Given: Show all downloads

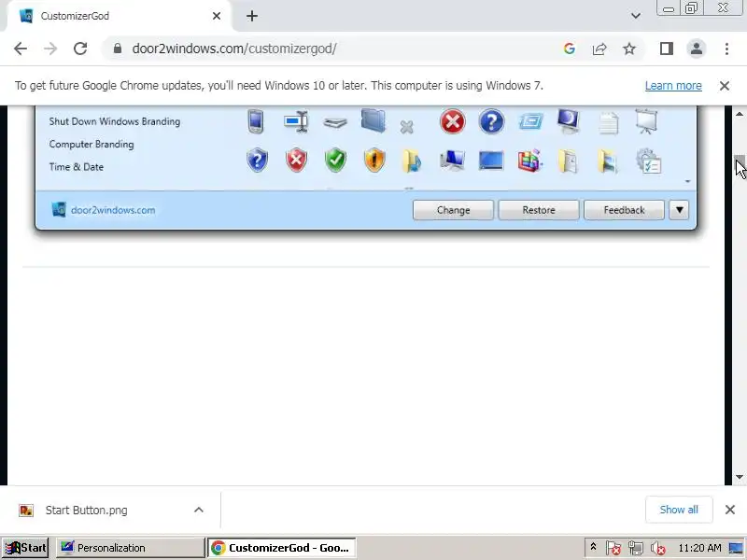Looking at the screenshot, I should point(679,510).
